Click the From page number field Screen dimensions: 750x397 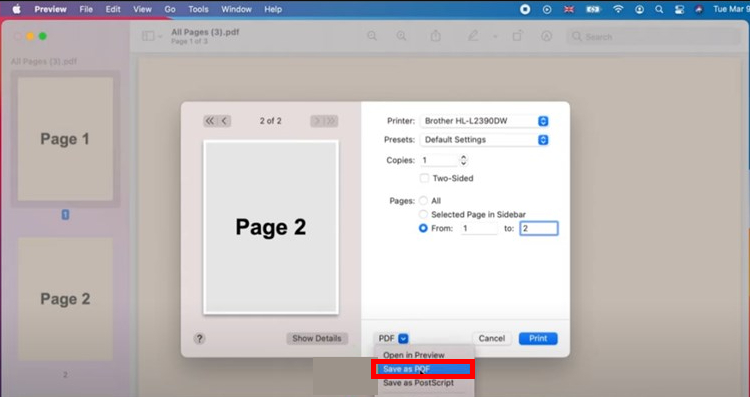coord(479,229)
